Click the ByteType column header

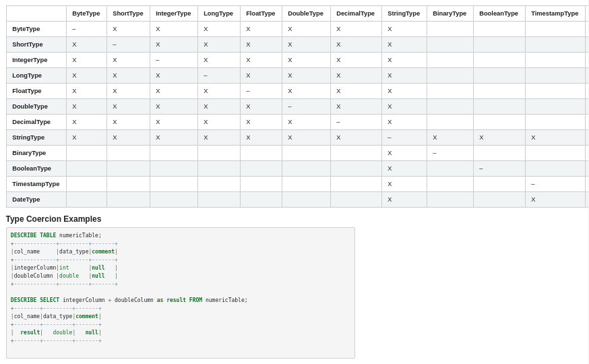pyautogui.click(x=86, y=13)
